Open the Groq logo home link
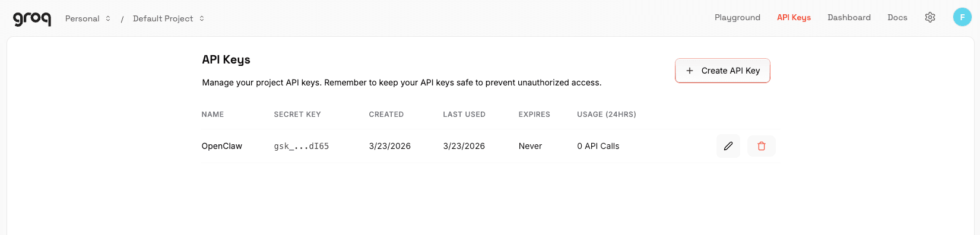 point(32,18)
